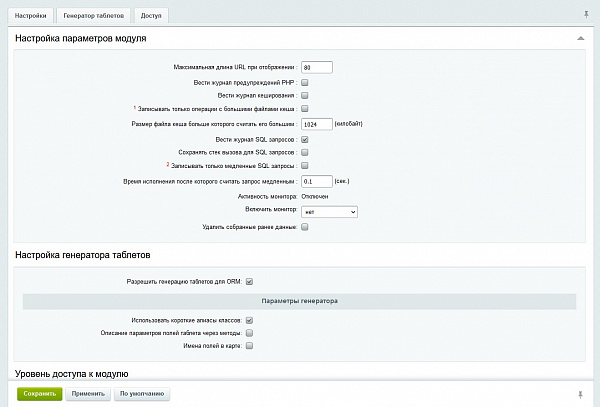Focus the slow query execution time field
The height and width of the screenshot is (407, 600).
tap(316, 181)
